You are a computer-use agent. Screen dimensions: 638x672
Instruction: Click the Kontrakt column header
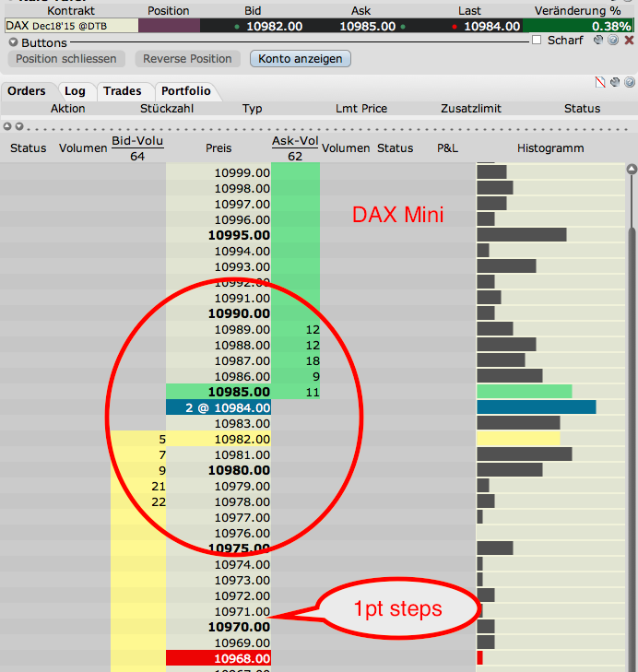[x=71, y=11]
